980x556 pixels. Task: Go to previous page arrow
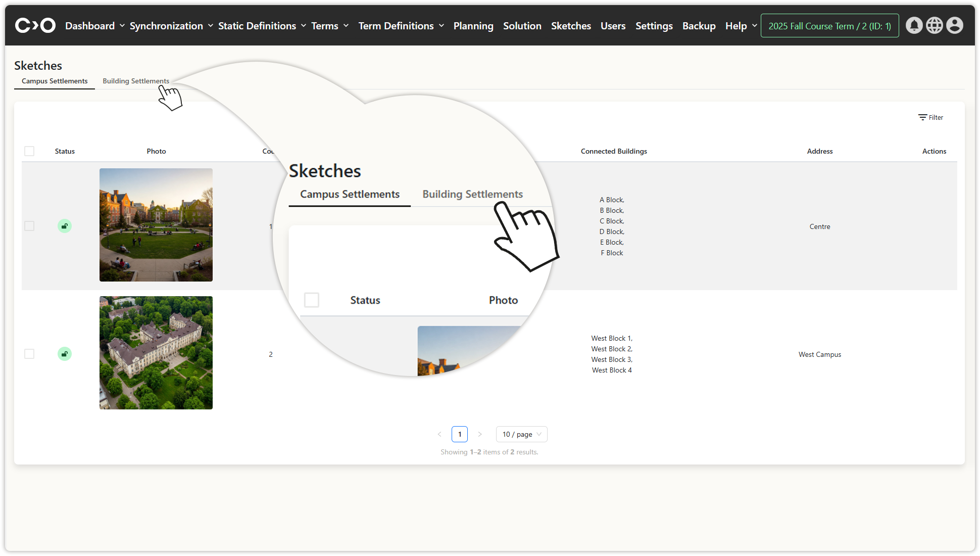tap(439, 434)
